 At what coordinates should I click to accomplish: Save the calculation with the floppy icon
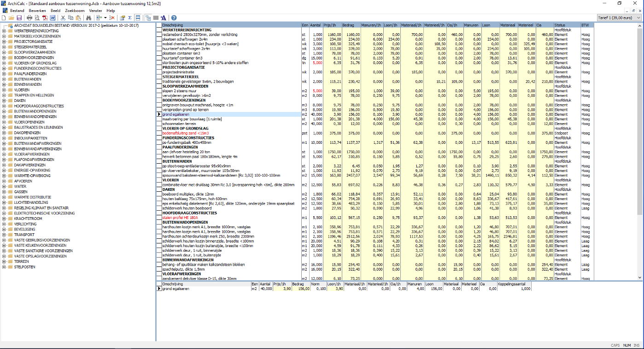tap(19, 18)
